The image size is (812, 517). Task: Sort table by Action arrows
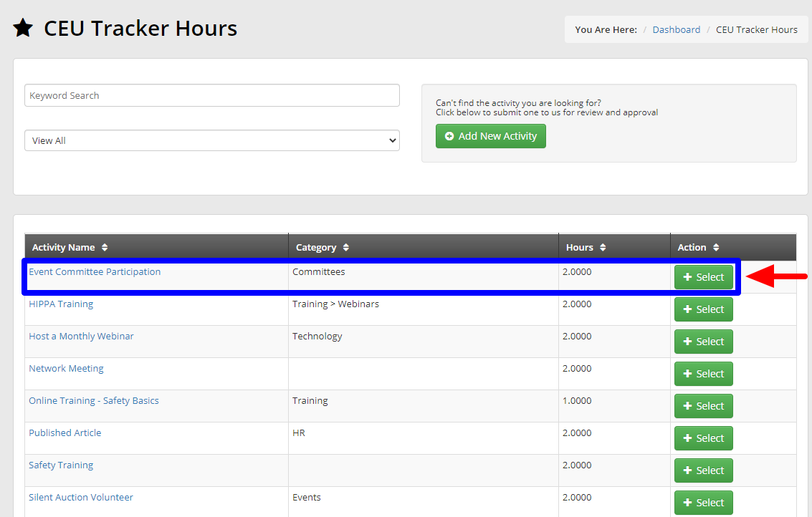click(x=716, y=247)
